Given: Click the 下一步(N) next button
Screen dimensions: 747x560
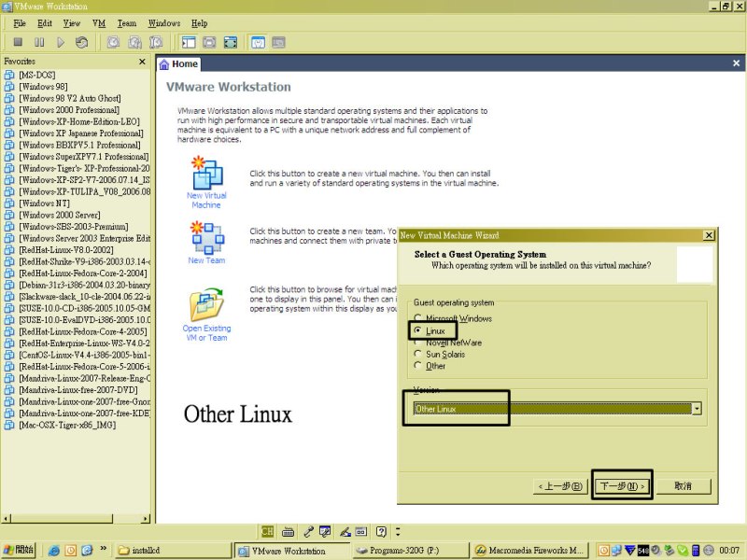Looking at the screenshot, I should click(x=622, y=486).
